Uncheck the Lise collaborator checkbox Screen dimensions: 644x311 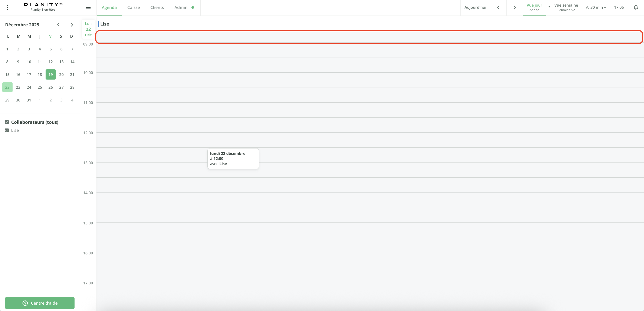7,130
